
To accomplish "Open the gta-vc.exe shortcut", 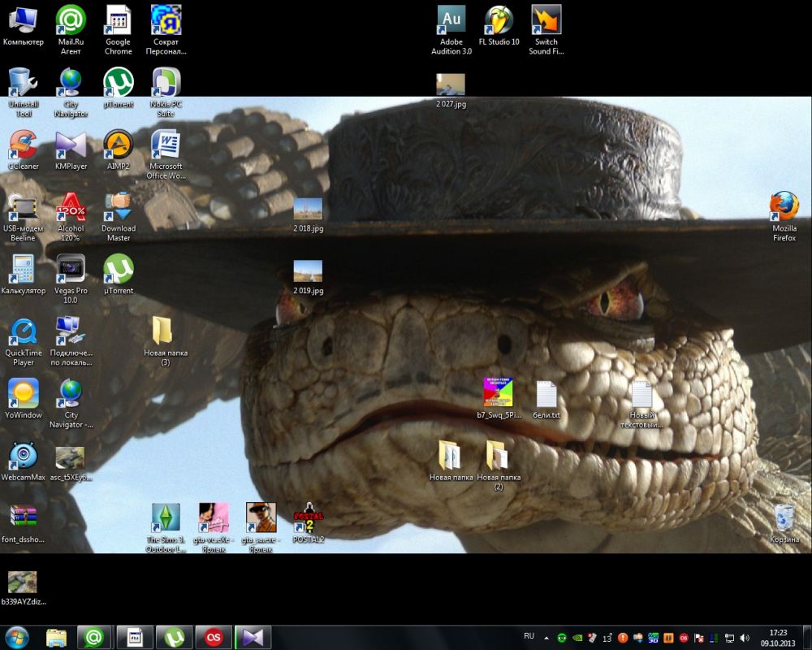I will (214, 527).
